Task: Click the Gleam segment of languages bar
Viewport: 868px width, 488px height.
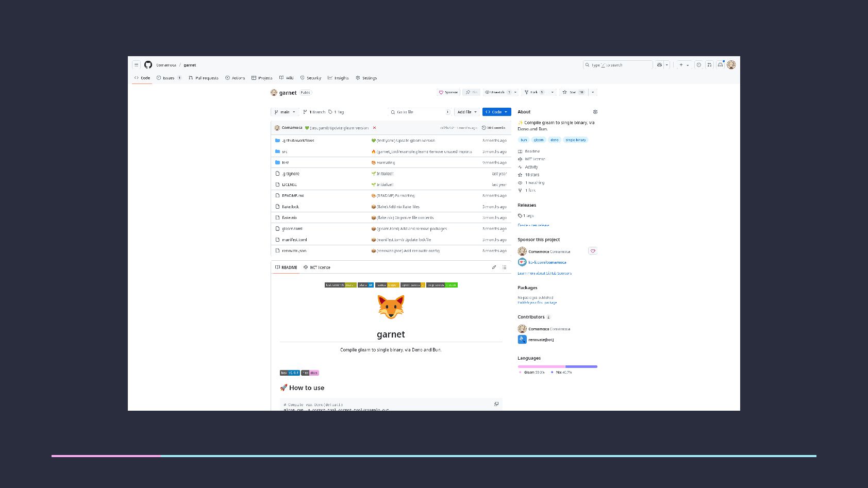Action: (541, 366)
